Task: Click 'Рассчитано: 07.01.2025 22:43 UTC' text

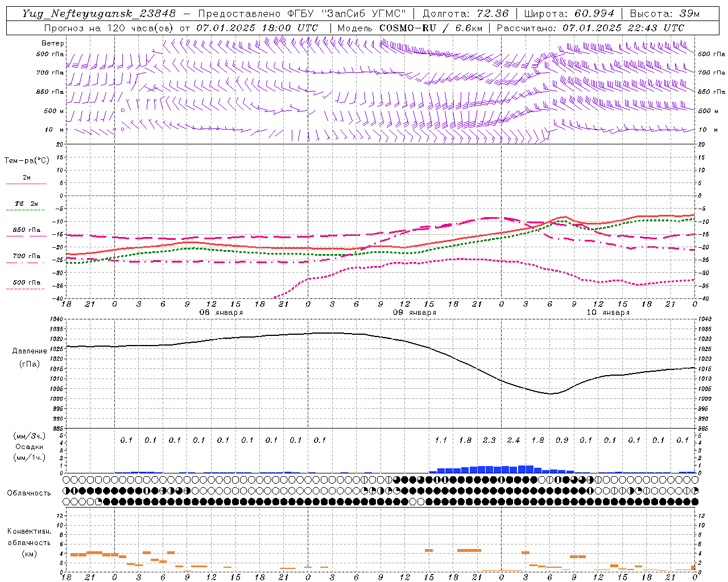Action: tap(590, 28)
